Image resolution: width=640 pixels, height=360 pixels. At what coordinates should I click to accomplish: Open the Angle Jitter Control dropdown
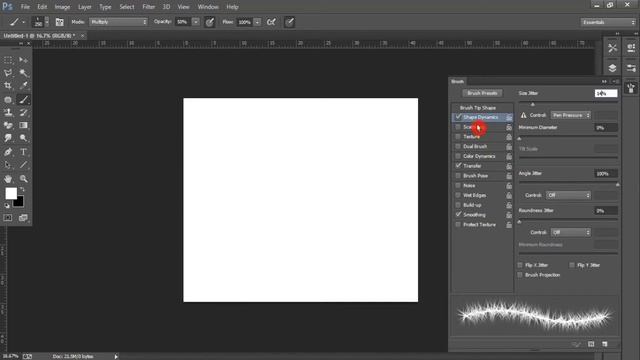[x=569, y=195]
